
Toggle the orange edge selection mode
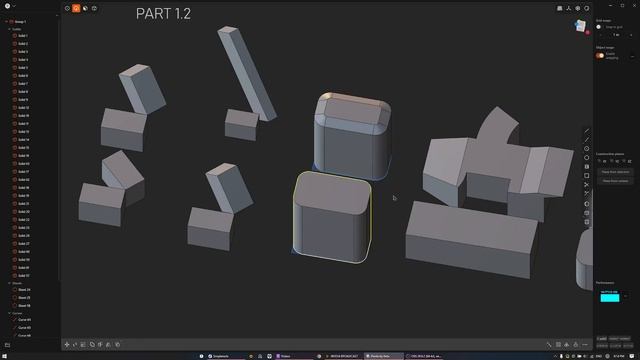[76, 8]
